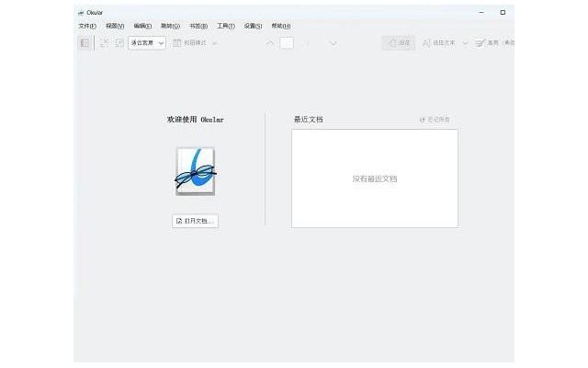Open the 工具(T) menu

(226, 26)
